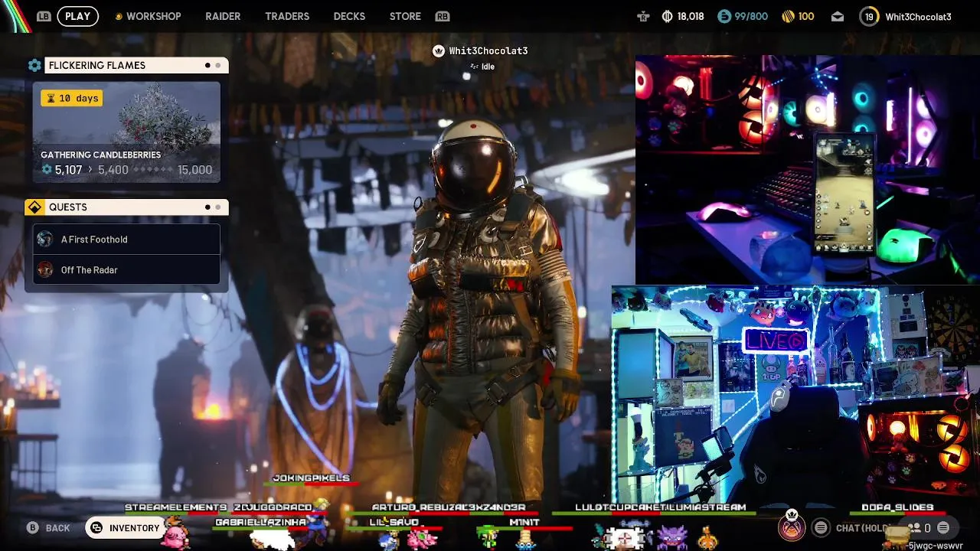The height and width of the screenshot is (551, 980).
Task: Click the raider outfit icon in top bar
Action: pos(643,16)
